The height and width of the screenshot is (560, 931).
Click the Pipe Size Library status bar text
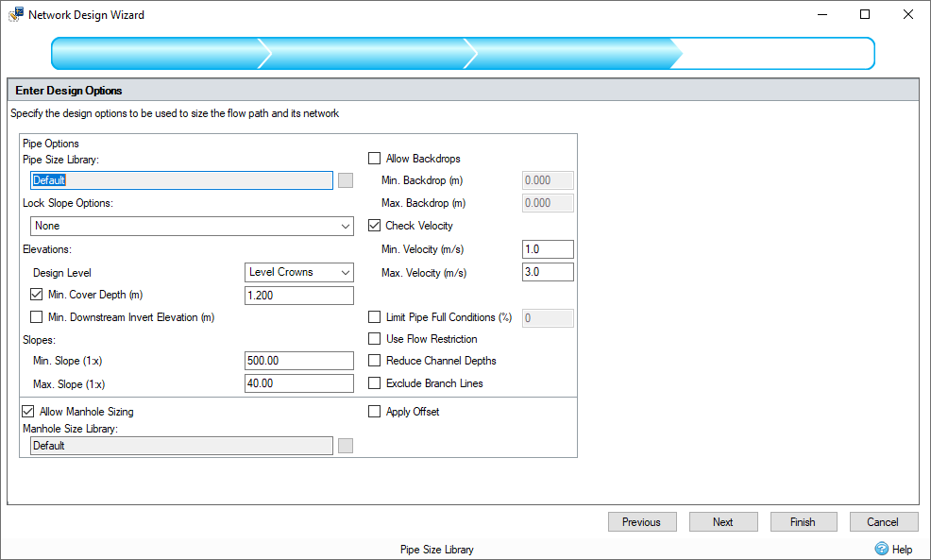point(437,550)
